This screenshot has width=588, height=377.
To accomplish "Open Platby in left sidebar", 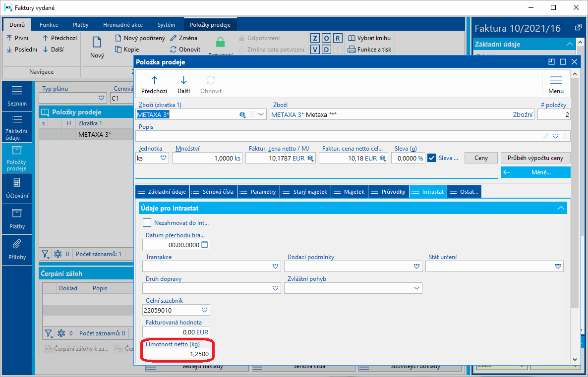I will (17, 219).
